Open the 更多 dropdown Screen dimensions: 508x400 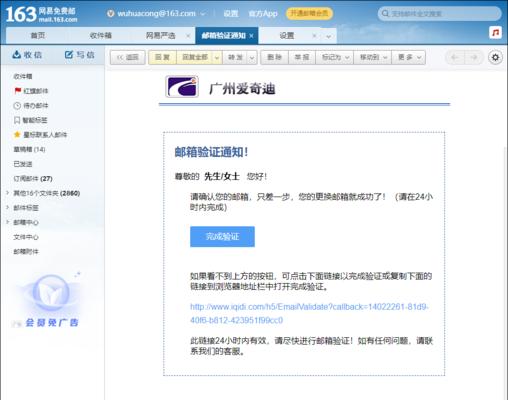409,57
